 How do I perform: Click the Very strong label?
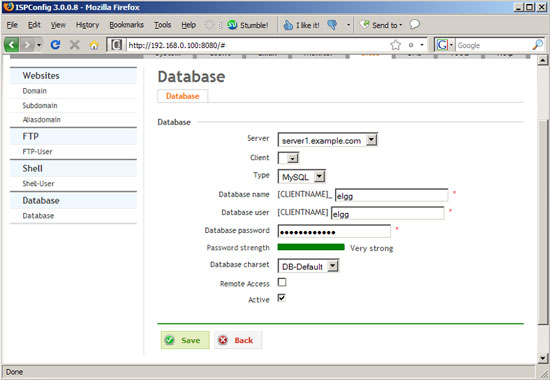click(x=371, y=248)
